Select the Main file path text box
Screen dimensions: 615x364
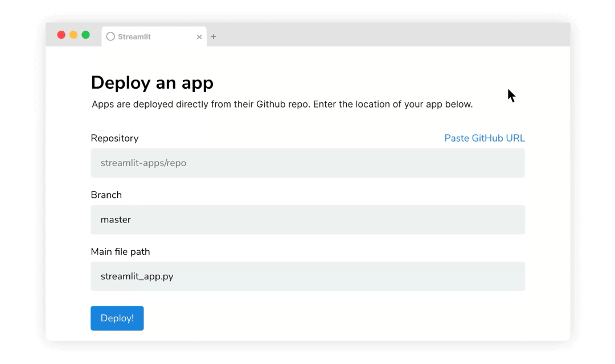307,276
